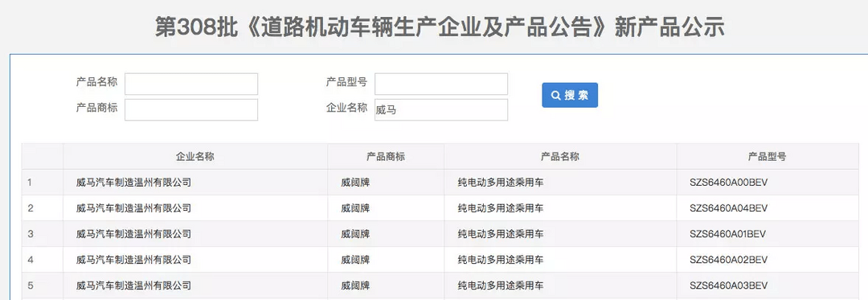The height and width of the screenshot is (300, 868).
Task: Click the page title 第308批 新产品公示
Action: (x=440, y=27)
